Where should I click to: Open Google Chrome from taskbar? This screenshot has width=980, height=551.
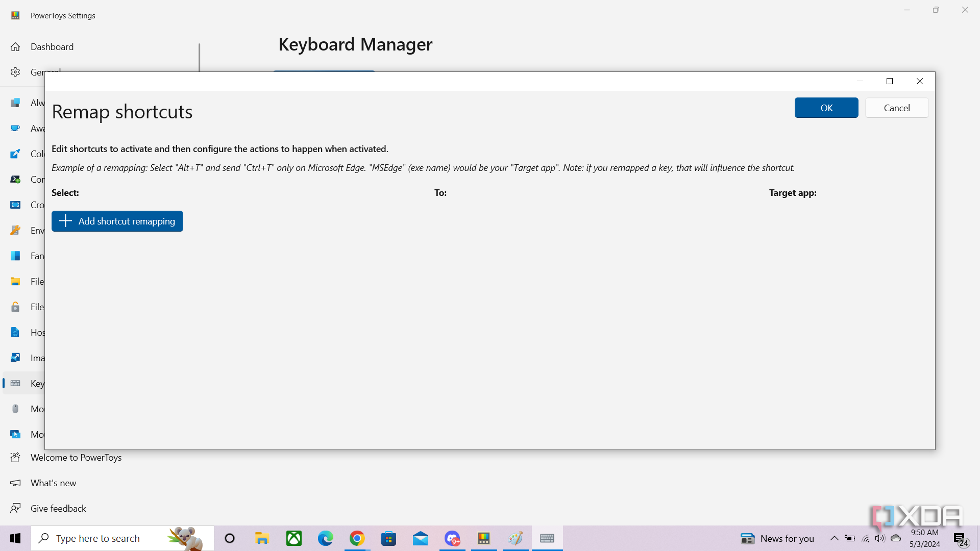pos(357,538)
